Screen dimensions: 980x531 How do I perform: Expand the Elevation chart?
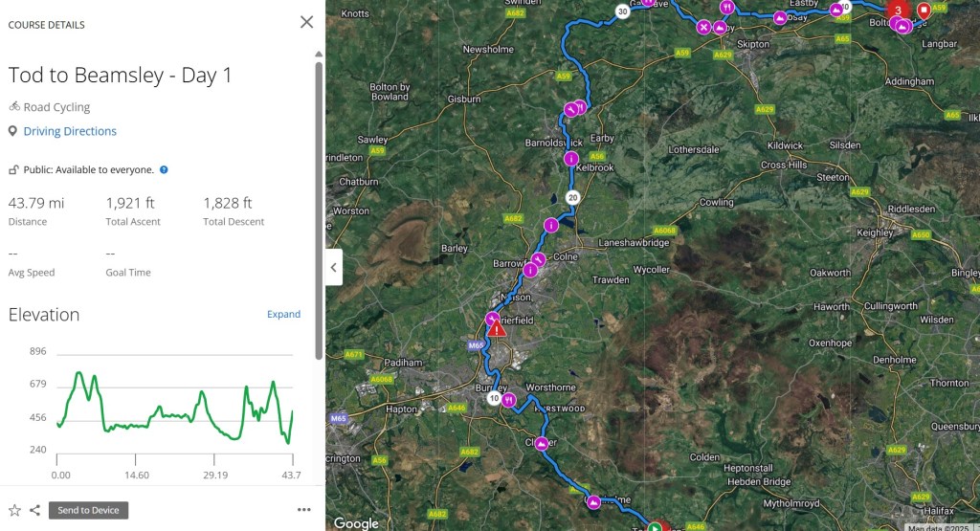point(283,314)
